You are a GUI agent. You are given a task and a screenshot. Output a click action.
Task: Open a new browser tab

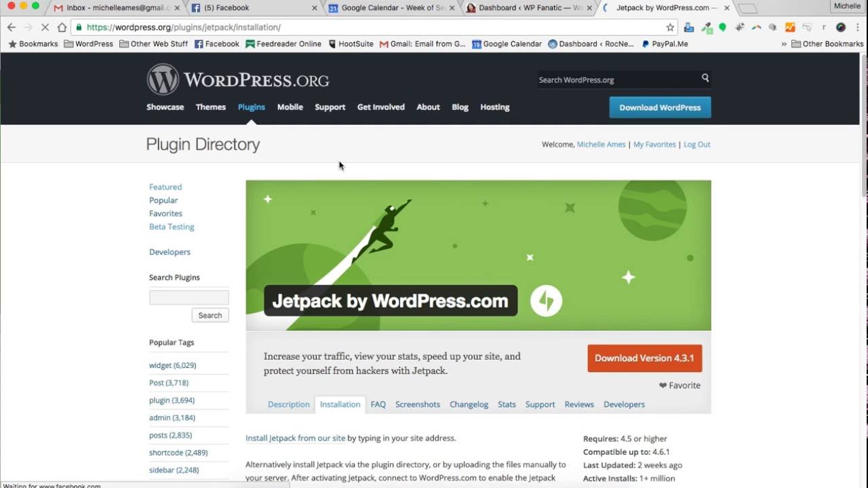point(747,8)
